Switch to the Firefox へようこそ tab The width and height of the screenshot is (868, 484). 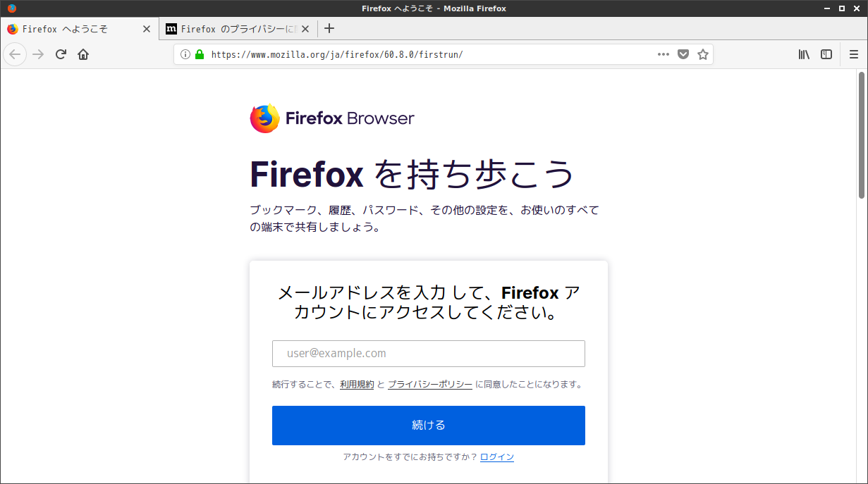tap(80, 29)
